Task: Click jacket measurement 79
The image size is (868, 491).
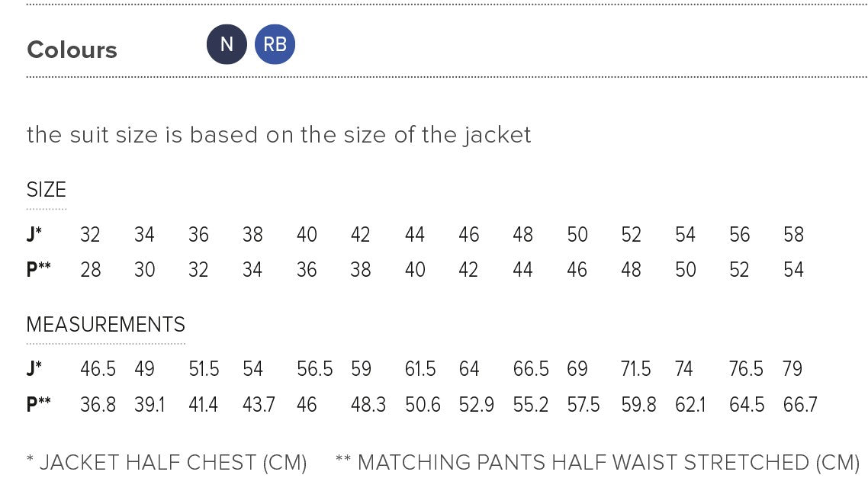Action: pos(792,369)
